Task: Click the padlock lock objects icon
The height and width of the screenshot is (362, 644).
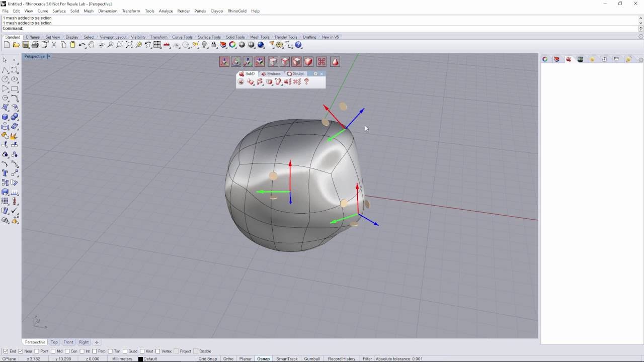Action: pyautogui.click(x=214, y=45)
